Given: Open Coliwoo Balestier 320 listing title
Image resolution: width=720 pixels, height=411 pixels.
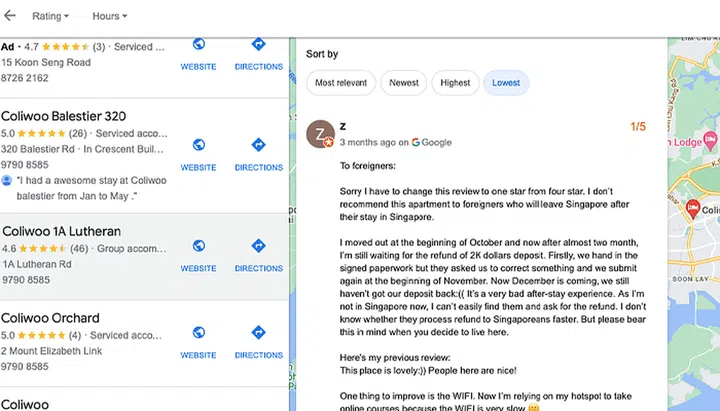Looking at the screenshot, I should [63, 116].
